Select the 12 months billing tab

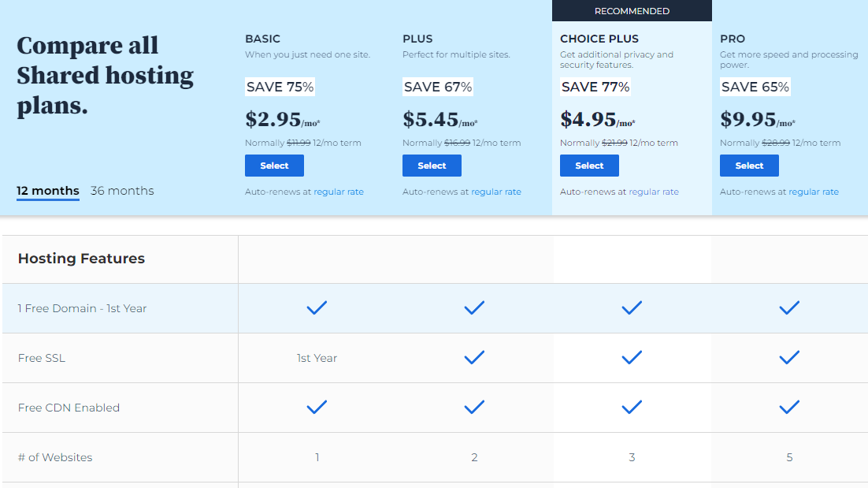pyautogui.click(x=47, y=191)
